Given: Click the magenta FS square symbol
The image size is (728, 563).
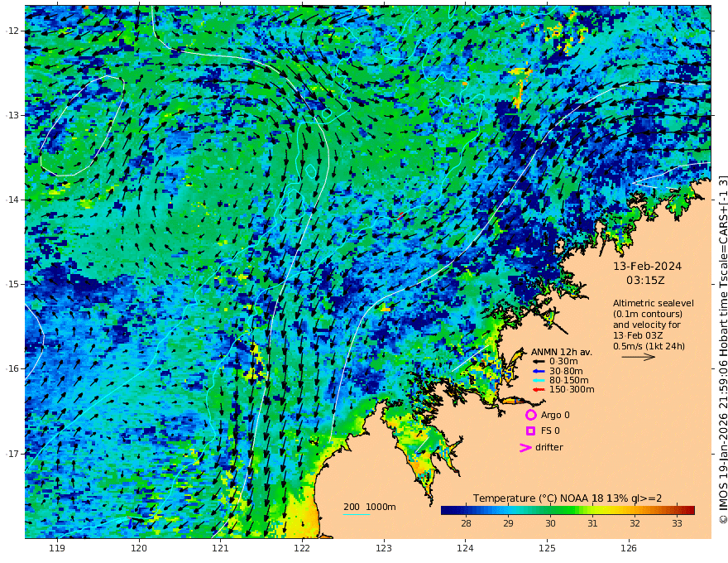Looking at the screenshot, I should point(530,431).
